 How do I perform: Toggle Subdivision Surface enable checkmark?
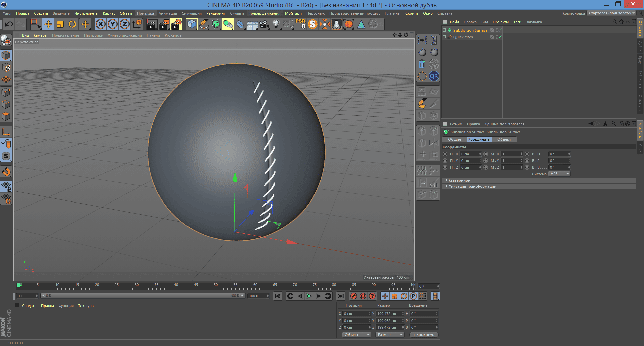tap(500, 30)
